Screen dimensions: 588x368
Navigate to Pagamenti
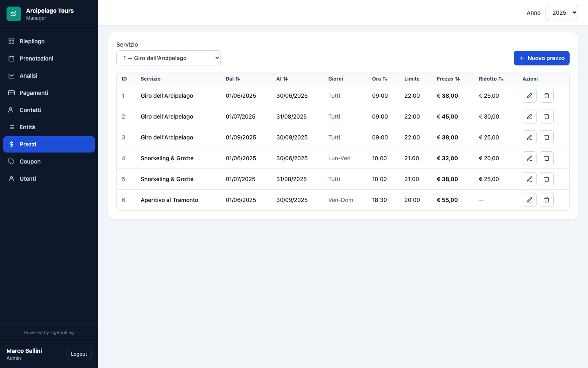(49, 93)
